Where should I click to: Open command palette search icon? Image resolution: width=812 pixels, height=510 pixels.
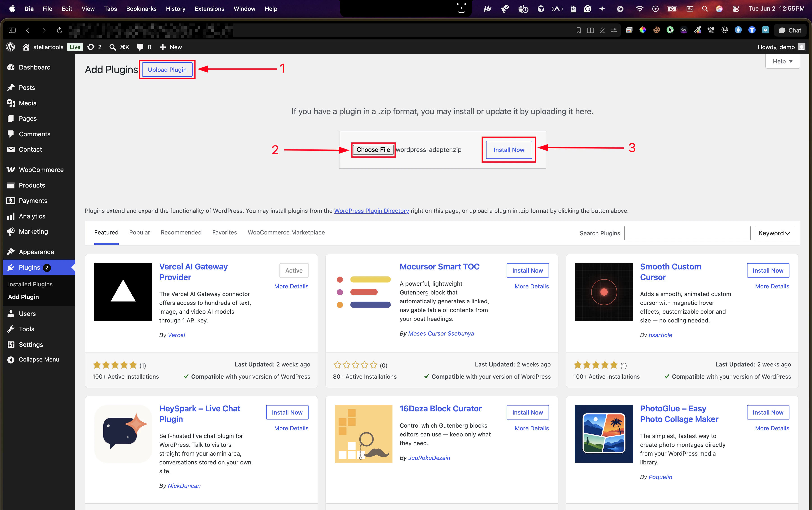click(x=113, y=47)
